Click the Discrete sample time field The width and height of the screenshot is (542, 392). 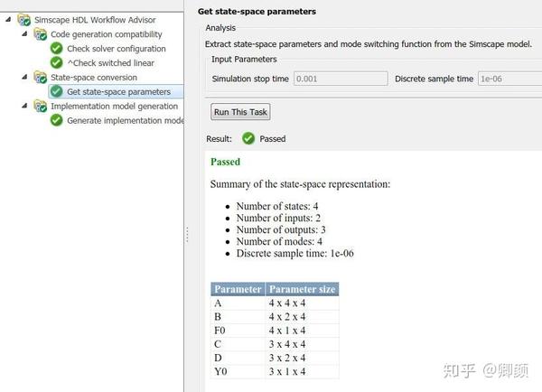(x=509, y=79)
